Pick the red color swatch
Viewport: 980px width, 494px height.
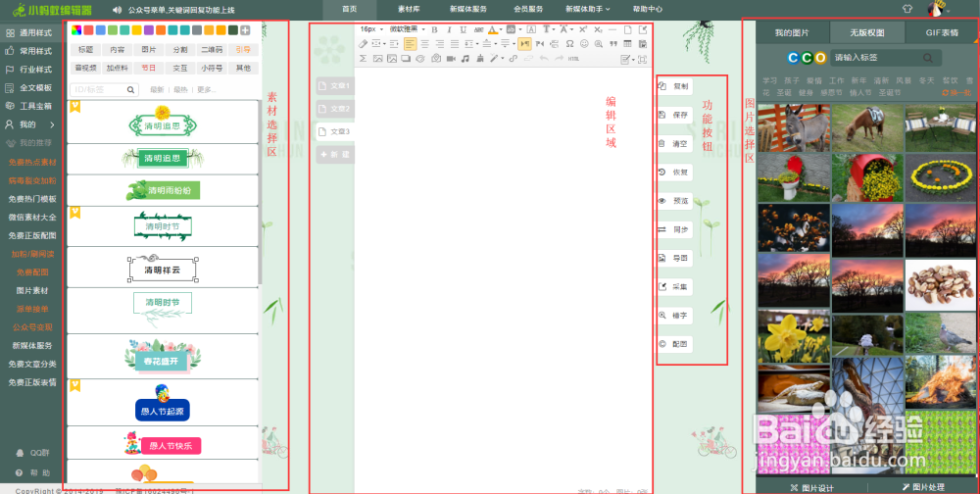[x=89, y=30]
